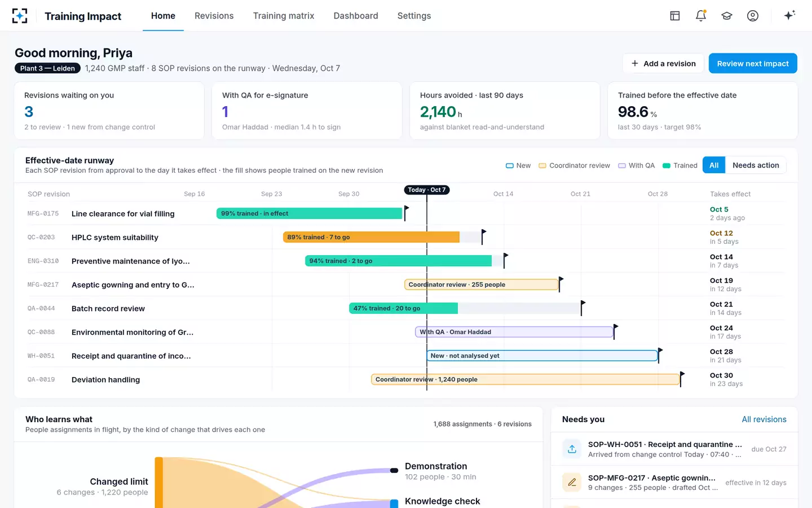Open the Plant 3 — Leiden site selector

[47, 68]
